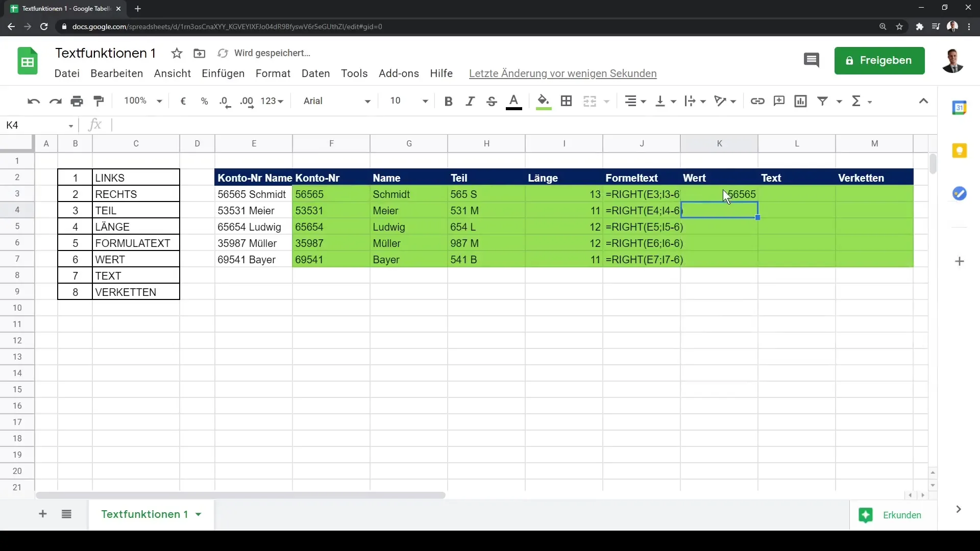Viewport: 980px width, 551px height.
Task: Reload the page in Chrome
Action: pyautogui.click(x=44, y=27)
